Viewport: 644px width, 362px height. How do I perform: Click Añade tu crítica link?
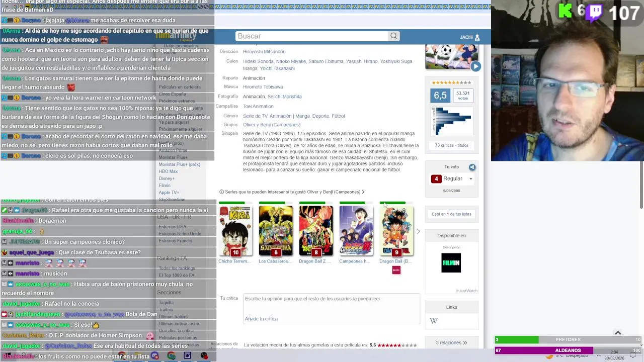[261, 319]
